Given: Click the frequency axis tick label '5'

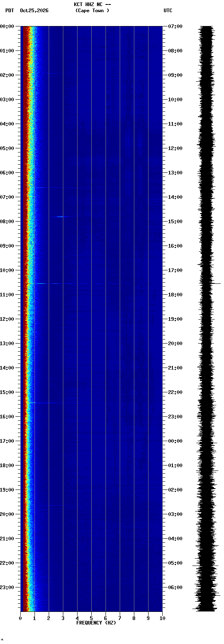Looking at the screenshot, I should 91,618.
